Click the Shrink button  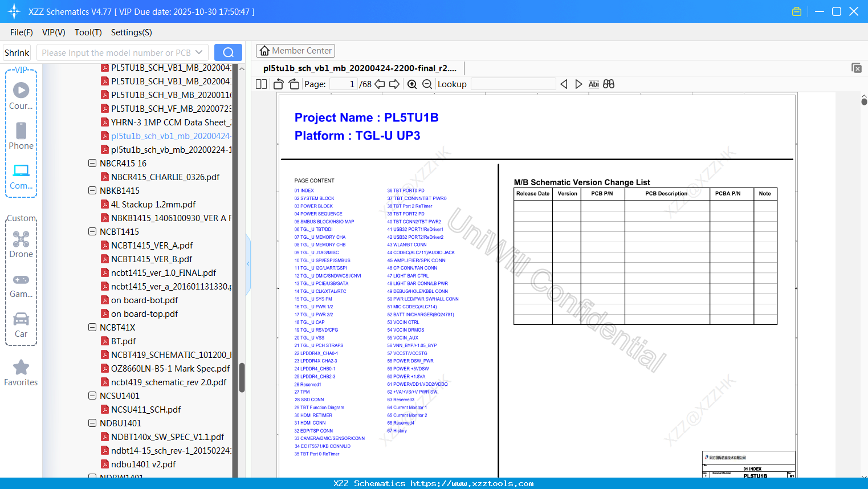pyautogui.click(x=17, y=52)
